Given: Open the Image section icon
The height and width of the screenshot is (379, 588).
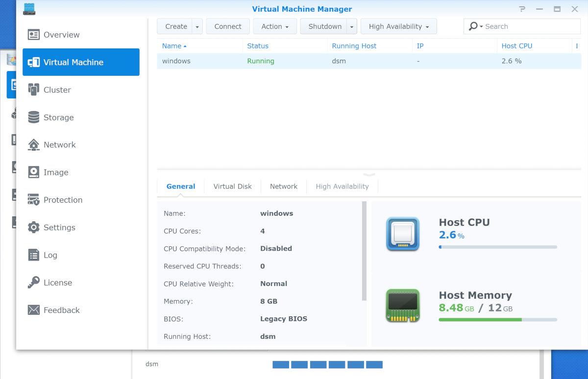Looking at the screenshot, I should point(33,172).
